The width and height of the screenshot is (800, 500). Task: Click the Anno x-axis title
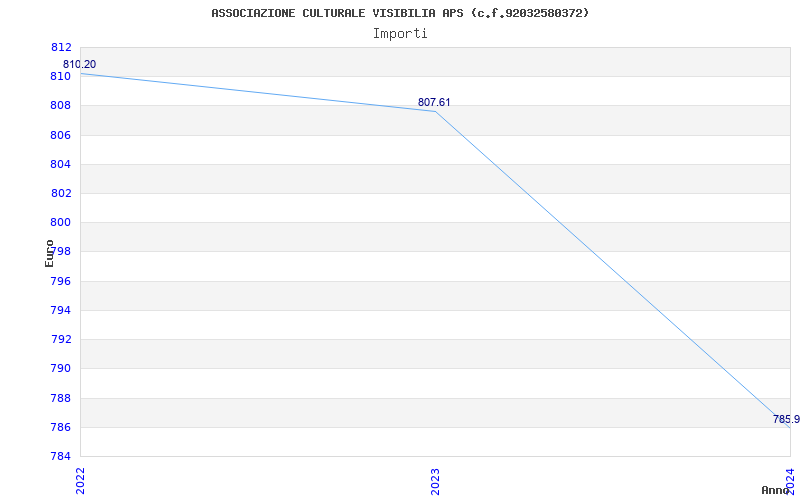point(776,490)
